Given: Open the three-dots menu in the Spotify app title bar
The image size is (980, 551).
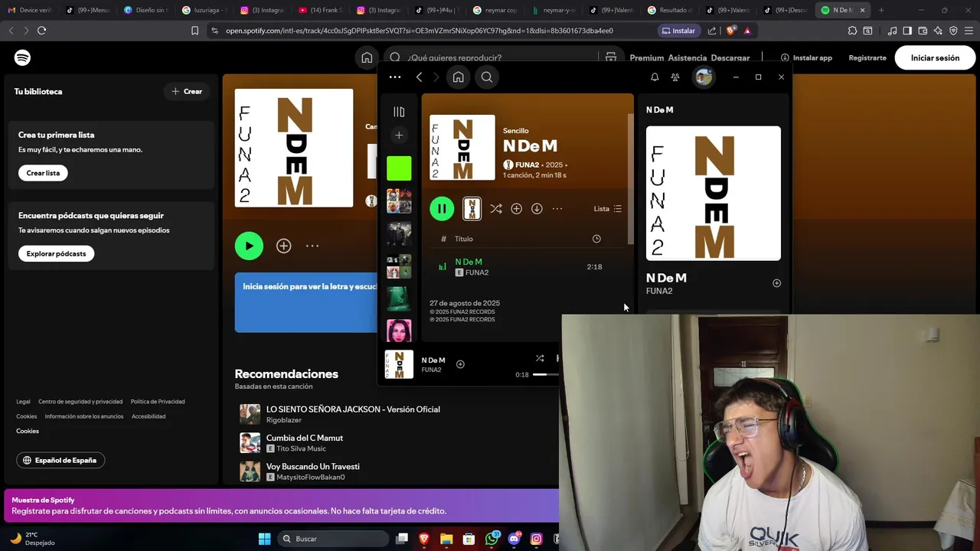Looking at the screenshot, I should click(x=395, y=77).
